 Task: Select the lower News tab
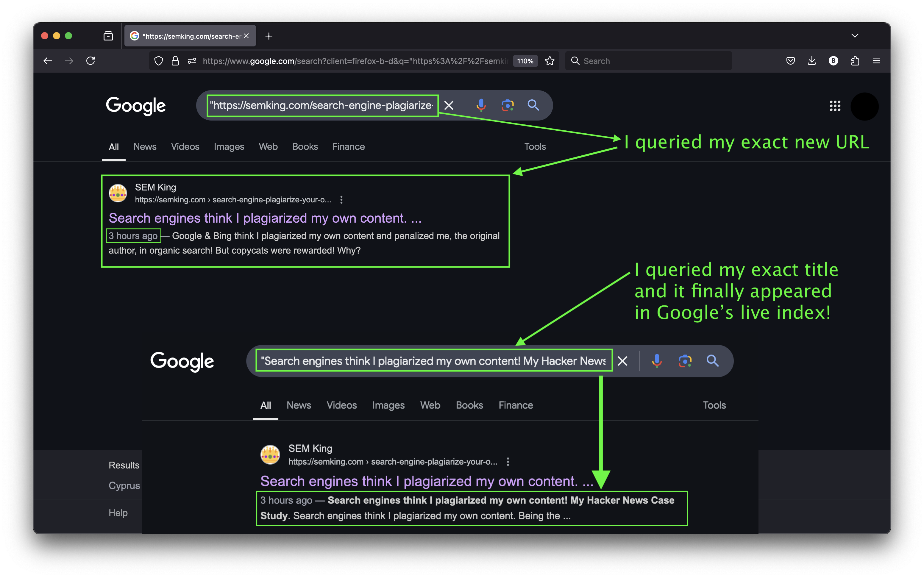click(299, 405)
